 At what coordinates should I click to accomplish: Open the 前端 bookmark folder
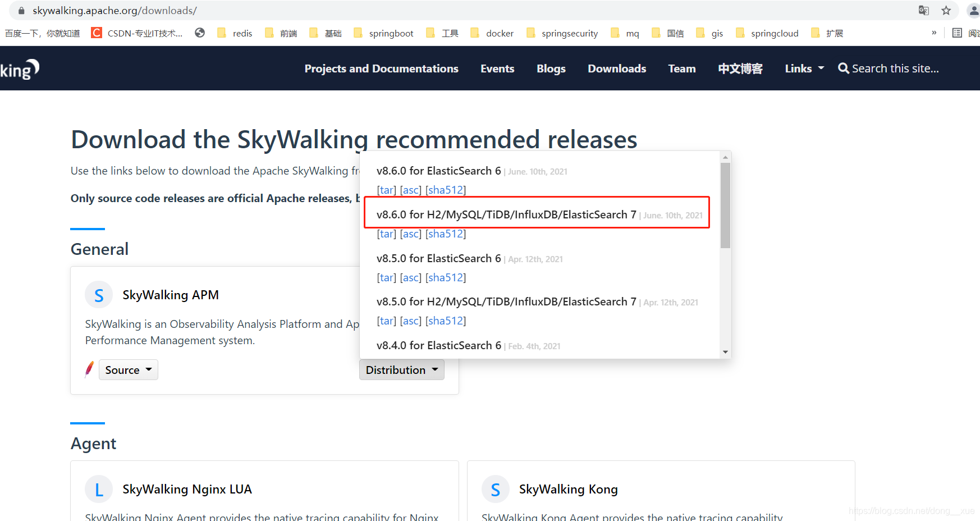(x=281, y=33)
